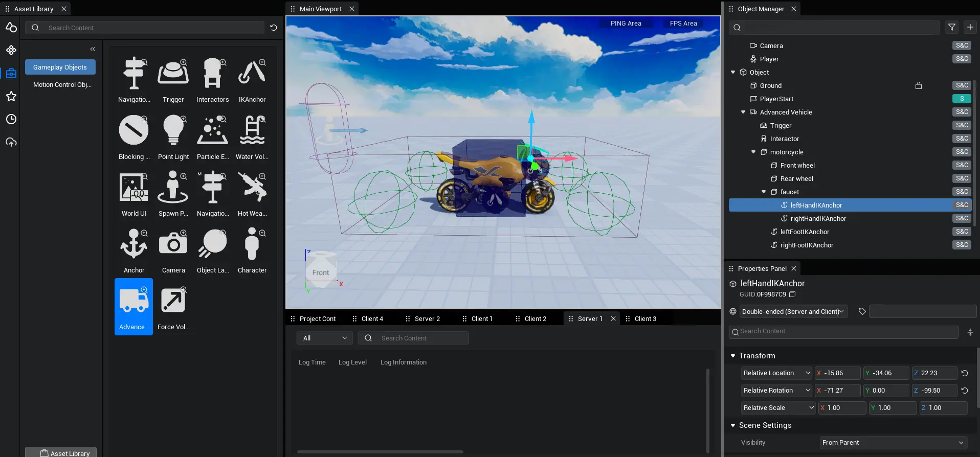Select Motion Control Objects category
Screen dimensions: 980x457
(62, 85)
